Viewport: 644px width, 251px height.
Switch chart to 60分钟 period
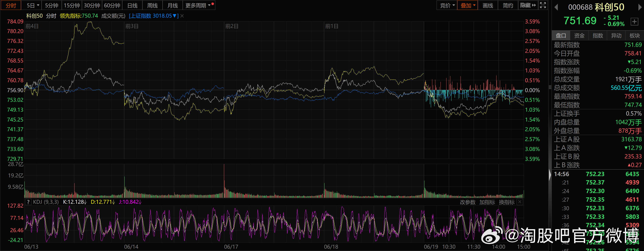112,5
